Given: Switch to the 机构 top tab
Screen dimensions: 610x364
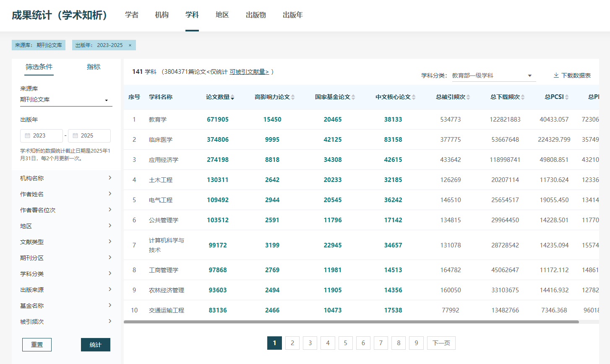Looking at the screenshot, I should [162, 15].
